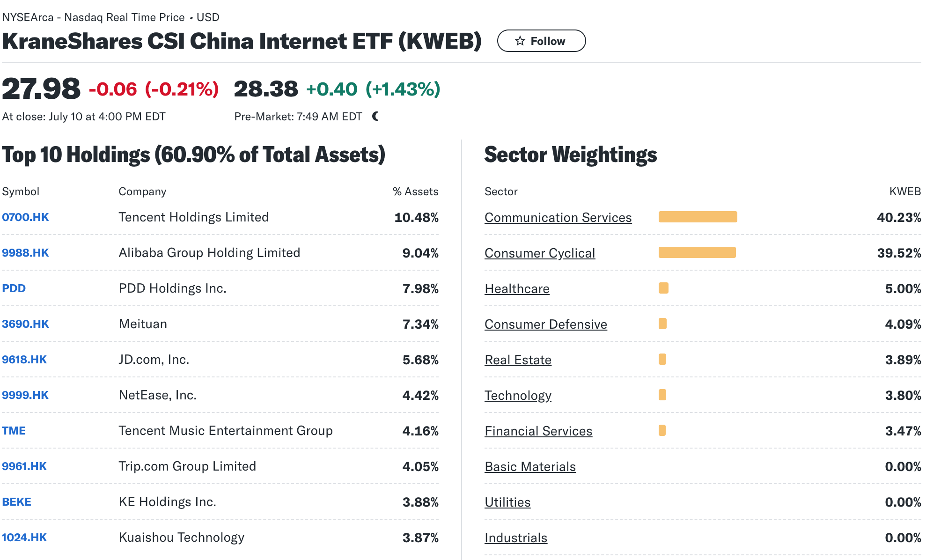Go to the 9999.HK NetEase symbol
926x560 pixels.
[x=25, y=395]
